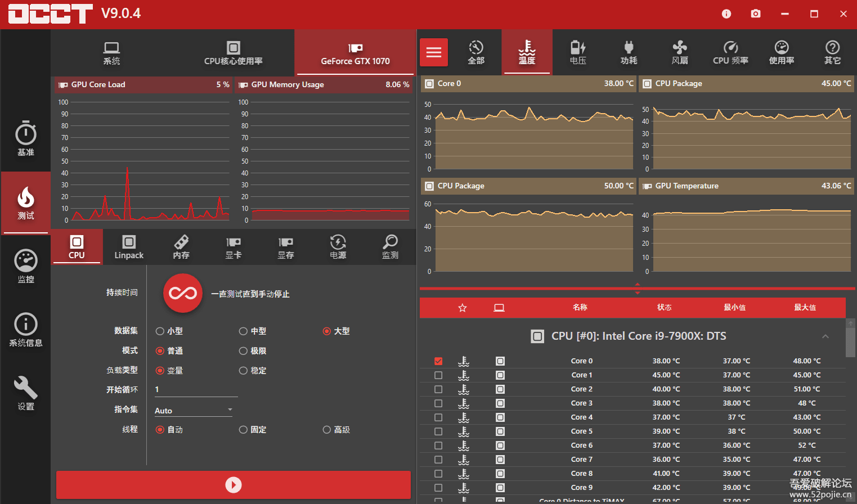Viewport: 857px width, 504px height.
Task: Take a screenshot with the camera icon
Action: point(755,13)
